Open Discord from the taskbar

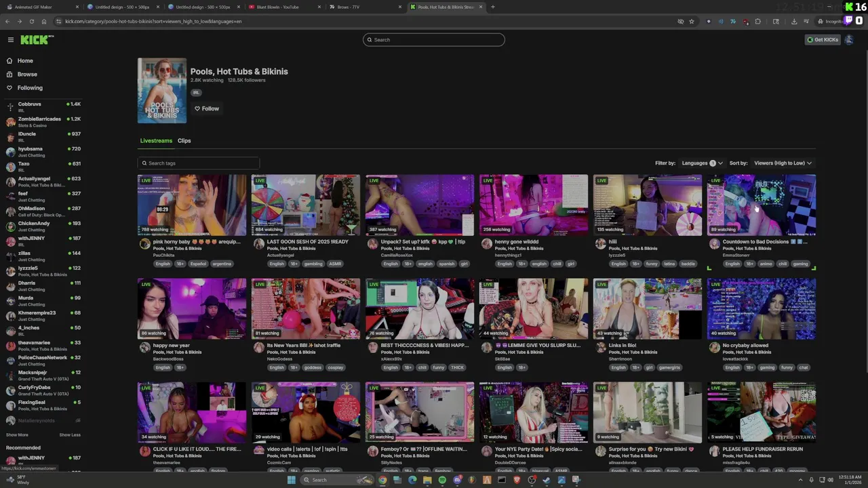[457, 480]
